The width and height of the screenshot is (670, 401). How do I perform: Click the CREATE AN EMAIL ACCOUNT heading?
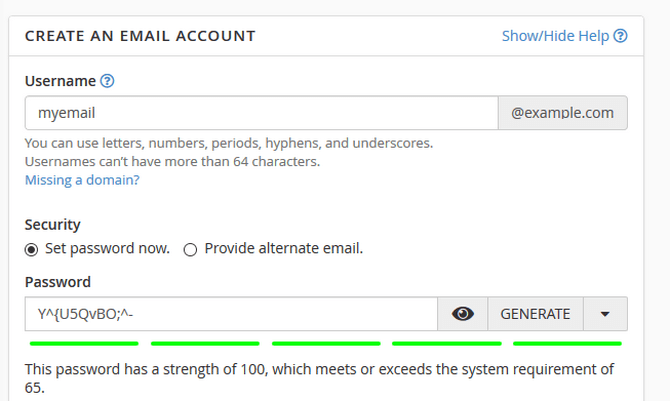pos(140,36)
